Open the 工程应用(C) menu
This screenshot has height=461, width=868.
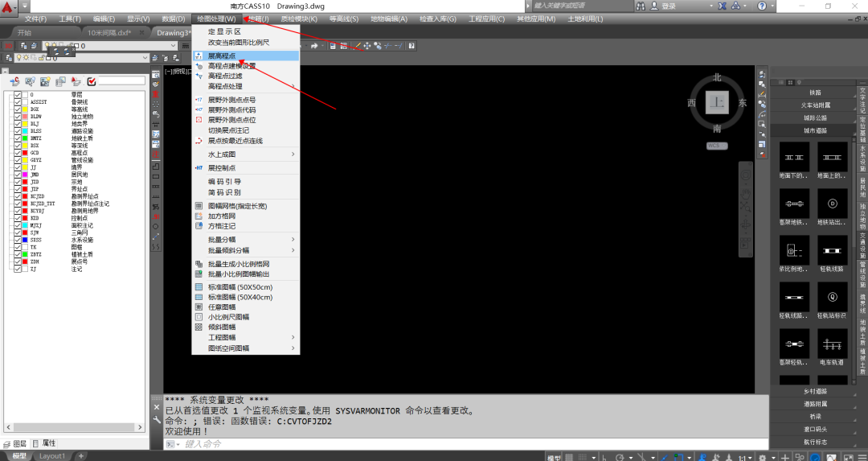coord(486,19)
